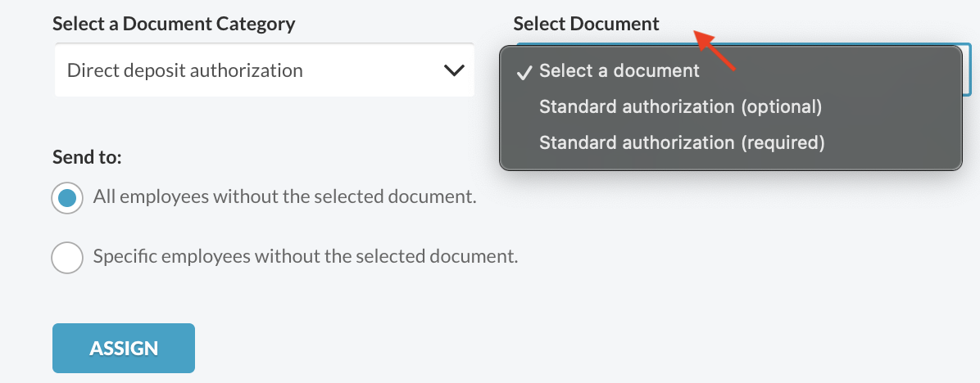
Task: Click the Select Document heading
Action: pyautogui.click(x=586, y=24)
